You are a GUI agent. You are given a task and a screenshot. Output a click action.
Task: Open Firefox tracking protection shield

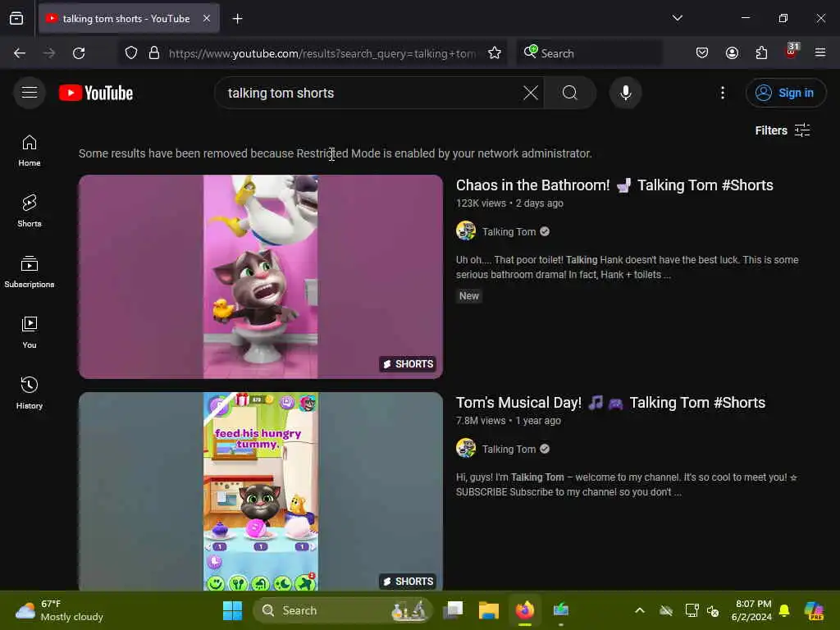tap(131, 53)
